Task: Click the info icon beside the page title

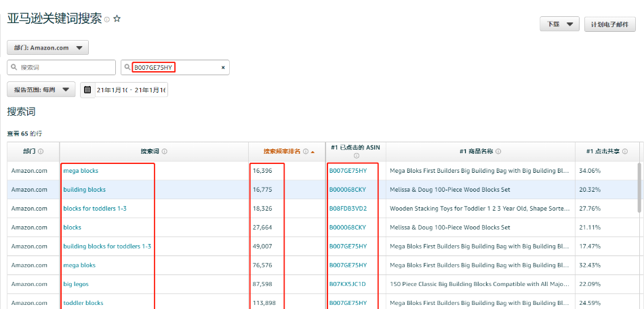Action: (107, 20)
